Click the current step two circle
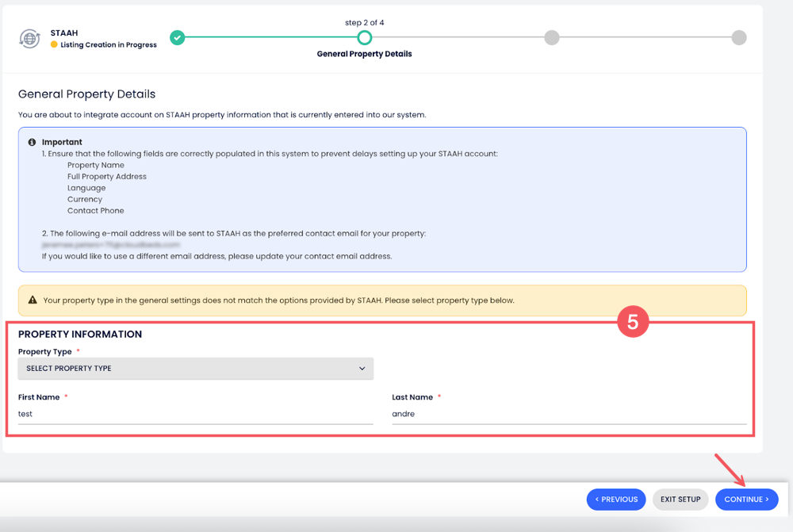The image size is (793, 532). click(364, 37)
